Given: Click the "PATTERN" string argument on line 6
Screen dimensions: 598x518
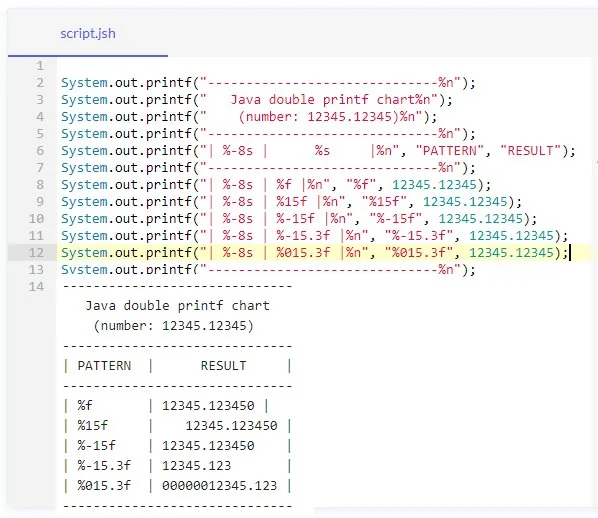Looking at the screenshot, I should point(450,151).
